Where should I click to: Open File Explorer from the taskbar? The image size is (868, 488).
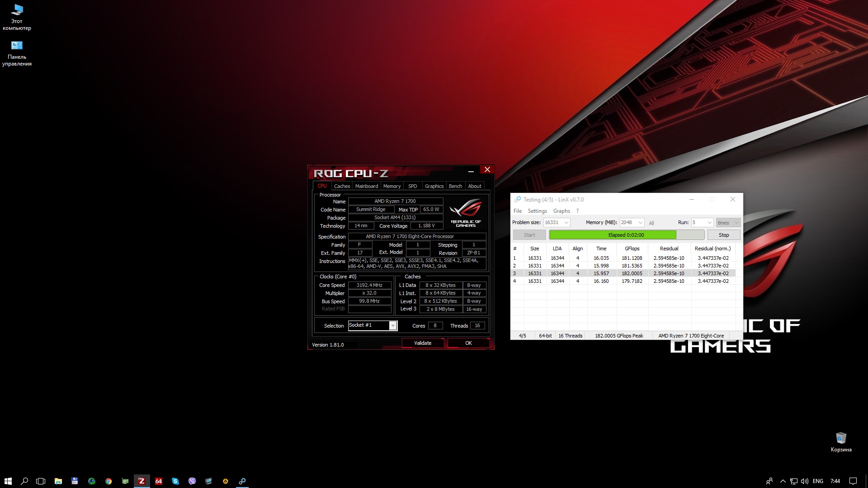58,481
